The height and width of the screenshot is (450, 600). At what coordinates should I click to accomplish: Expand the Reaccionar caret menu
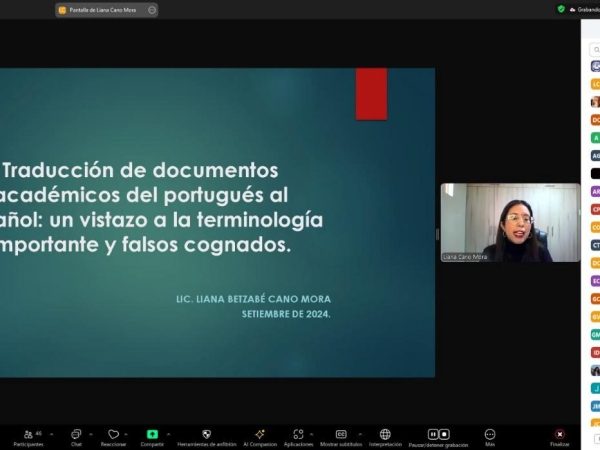[126, 434]
